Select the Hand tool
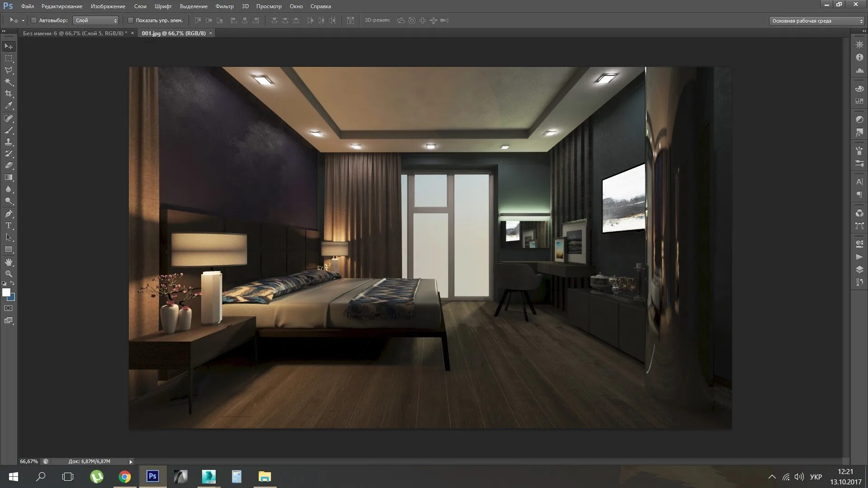 pyautogui.click(x=9, y=262)
